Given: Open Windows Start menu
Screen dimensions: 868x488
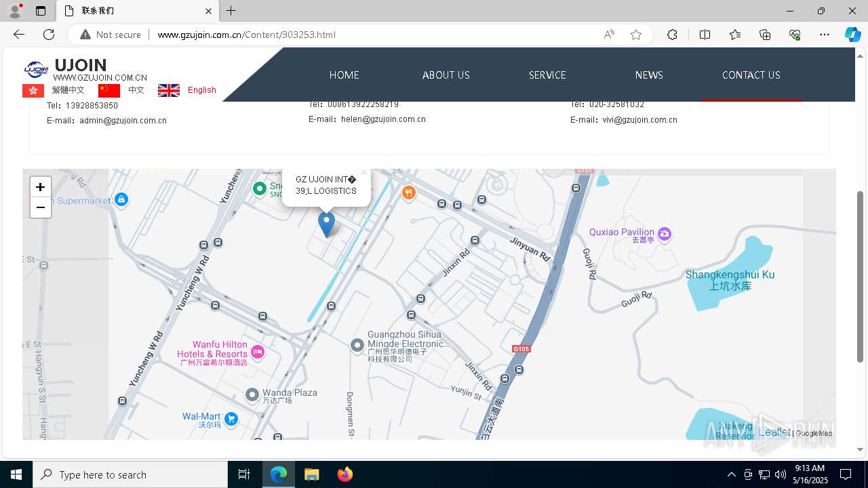Looking at the screenshot, I should click(x=16, y=474).
